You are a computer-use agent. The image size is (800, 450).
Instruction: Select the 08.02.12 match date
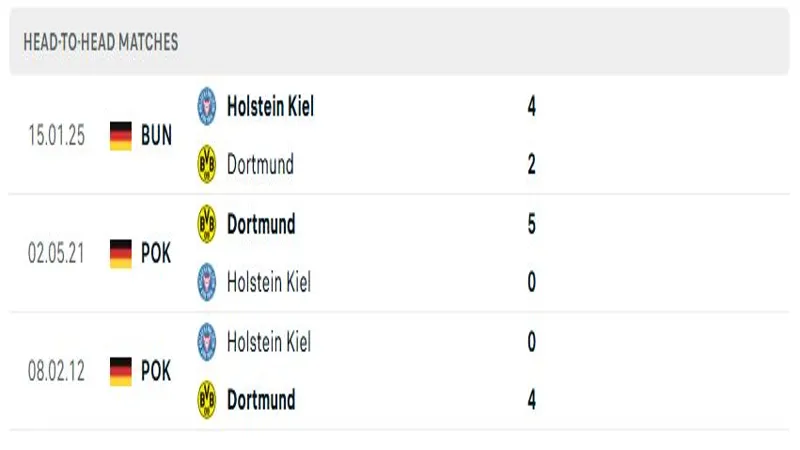pyautogui.click(x=57, y=371)
